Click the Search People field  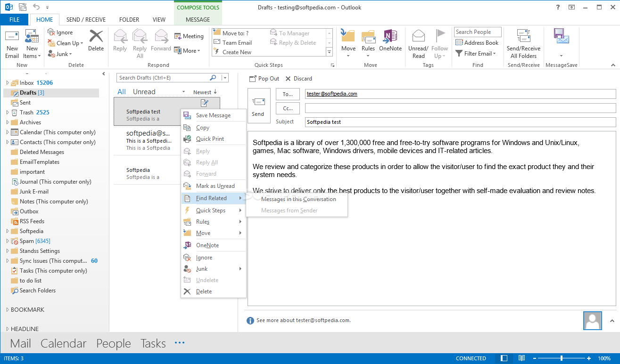(x=478, y=32)
